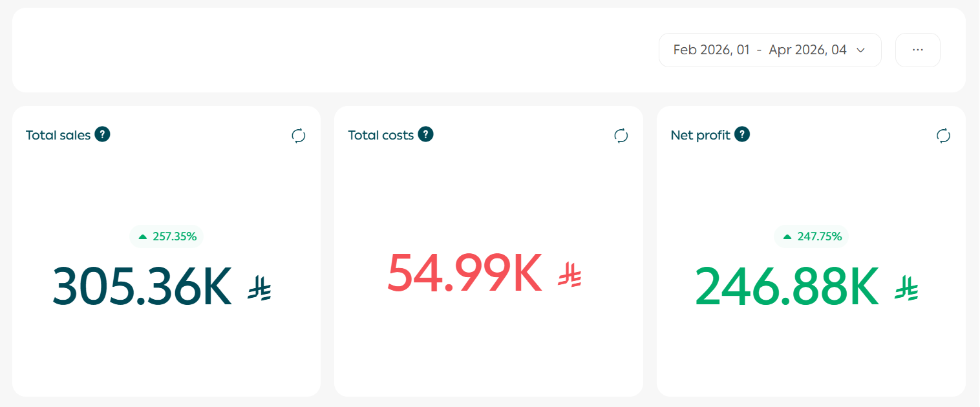Click the Total costs card title
980x407 pixels.
click(x=381, y=135)
